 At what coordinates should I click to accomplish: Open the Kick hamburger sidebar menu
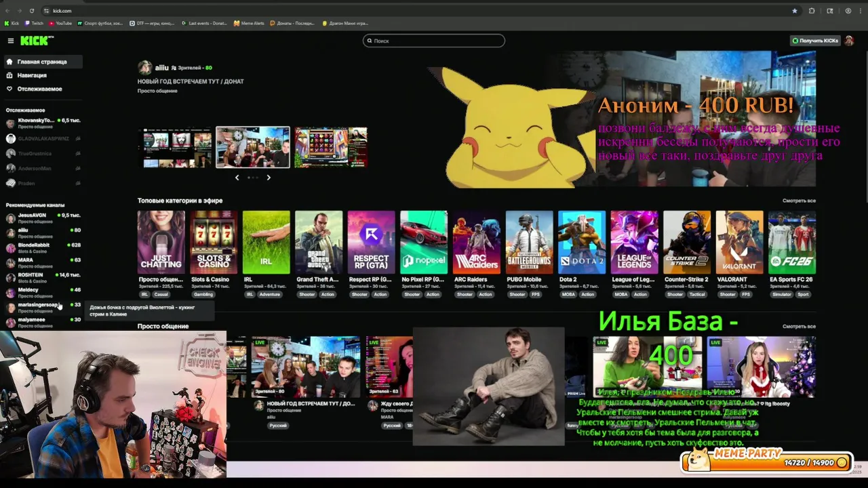click(10, 41)
